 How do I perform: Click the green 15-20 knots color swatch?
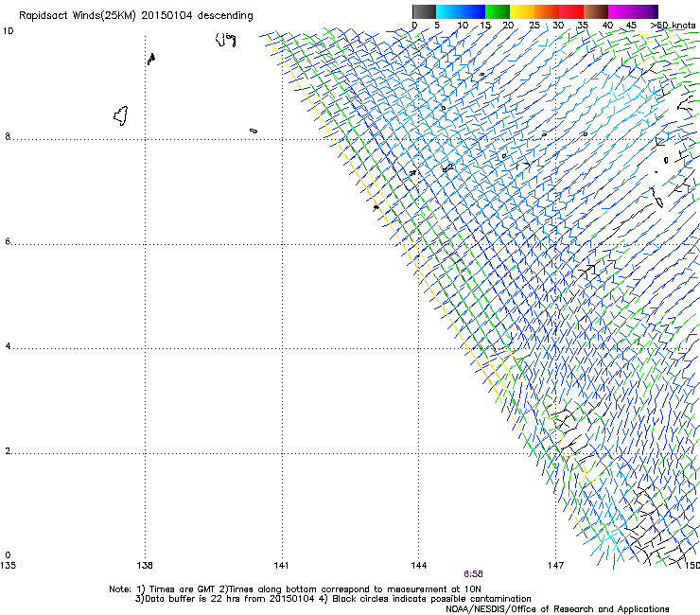click(x=498, y=11)
